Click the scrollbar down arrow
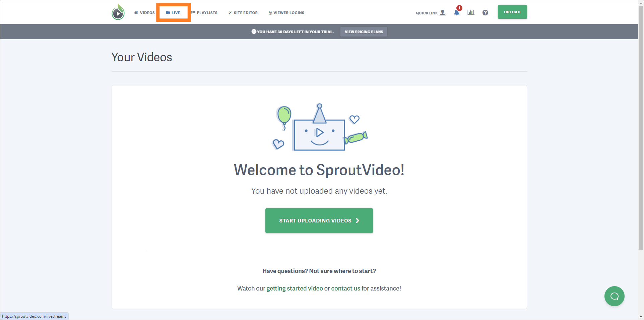Image resolution: width=644 pixels, height=320 pixels. [641, 317]
